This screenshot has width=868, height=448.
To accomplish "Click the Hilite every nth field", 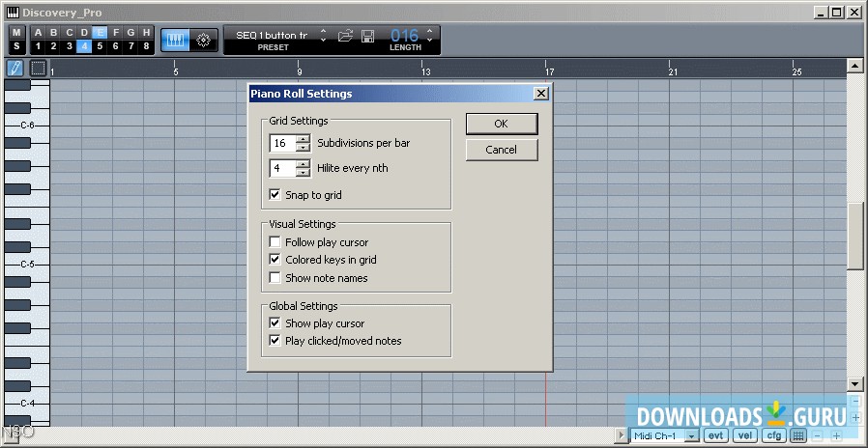I will point(283,168).
